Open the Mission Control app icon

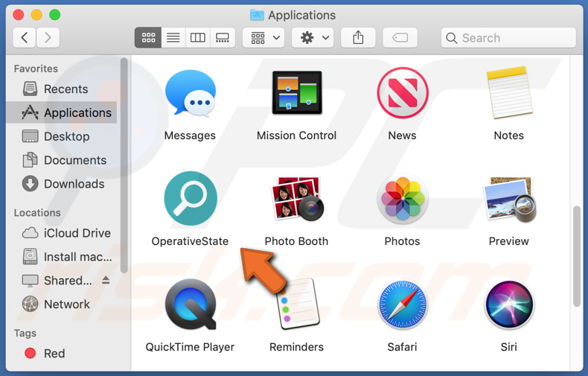[x=297, y=92]
